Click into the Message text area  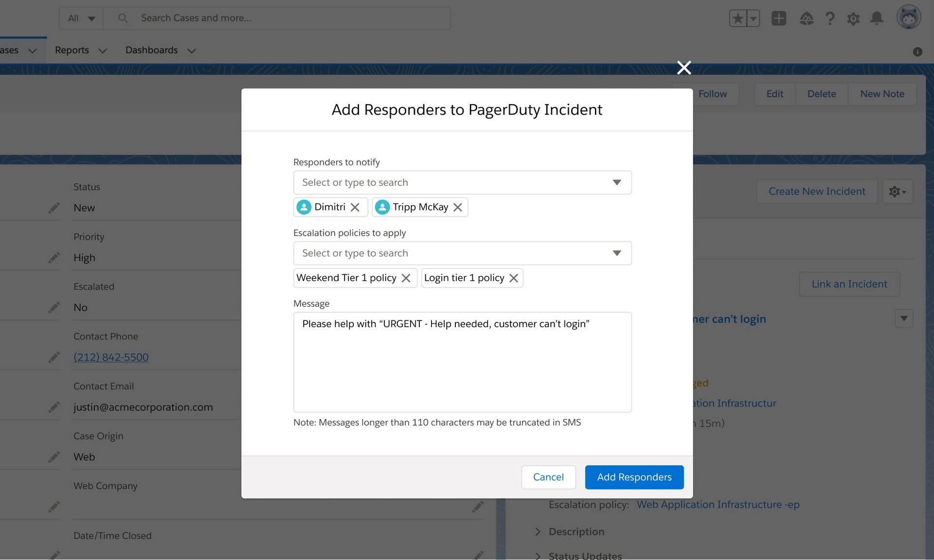462,362
